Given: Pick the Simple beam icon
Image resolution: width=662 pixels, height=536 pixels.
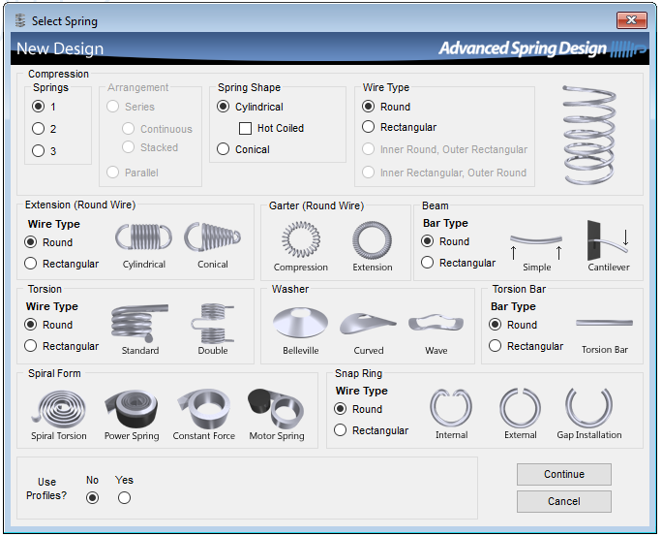Looking at the screenshot, I should click(536, 246).
